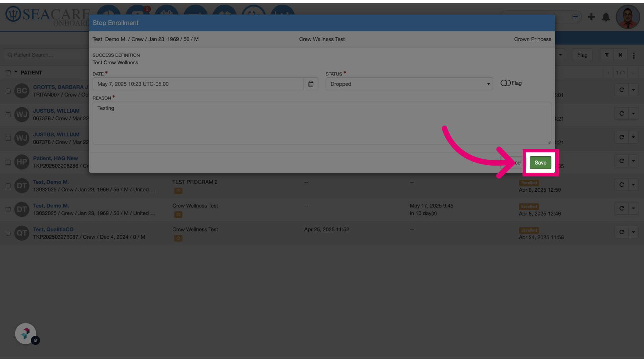The height and width of the screenshot is (362, 644).
Task: Click orange clock icon in QualitiaCO row
Action: tap(178, 238)
